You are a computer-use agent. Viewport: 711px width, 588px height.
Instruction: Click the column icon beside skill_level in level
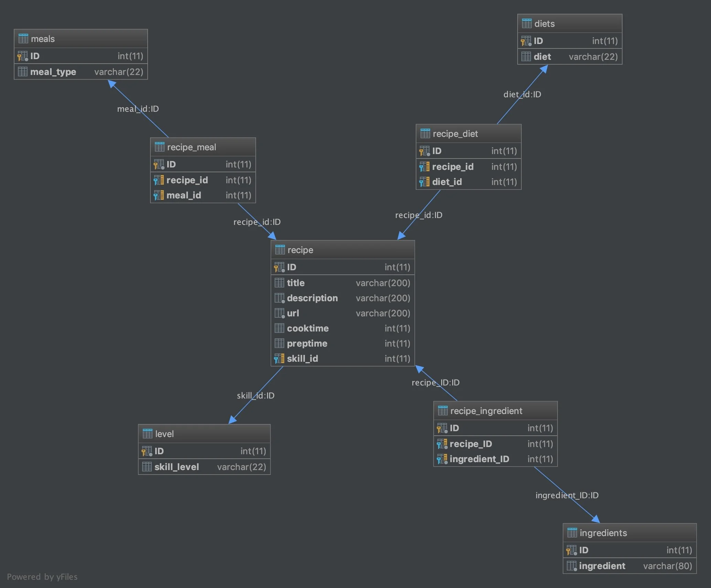coord(147,467)
